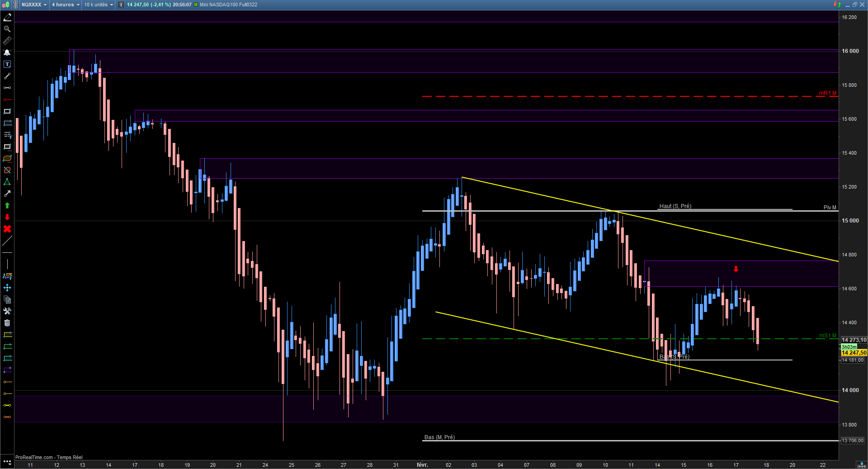This screenshot has height=469, width=868.
Task: Click the Haut (S, Pré) label
Action: click(x=675, y=206)
